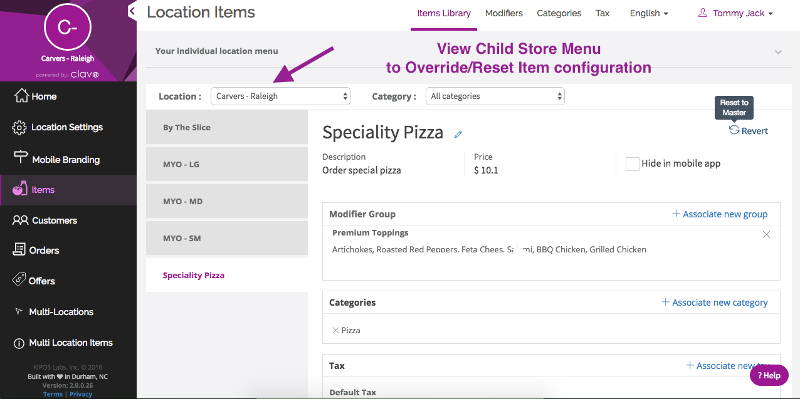The height and width of the screenshot is (399, 800).
Task: Click the Offers tag icon
Action: [19, 280]
